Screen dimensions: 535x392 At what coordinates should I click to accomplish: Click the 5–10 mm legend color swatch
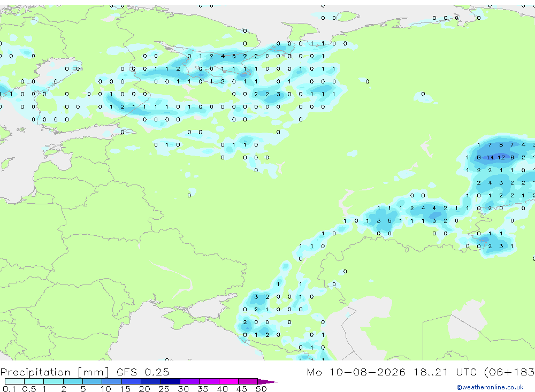[93, 381]
